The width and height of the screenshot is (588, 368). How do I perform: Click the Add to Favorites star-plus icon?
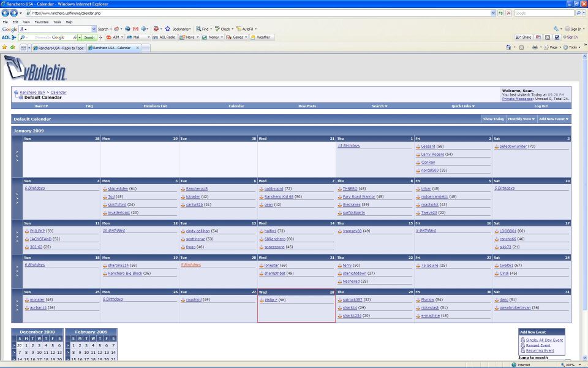pyautogui.click(x=13, y=47)
